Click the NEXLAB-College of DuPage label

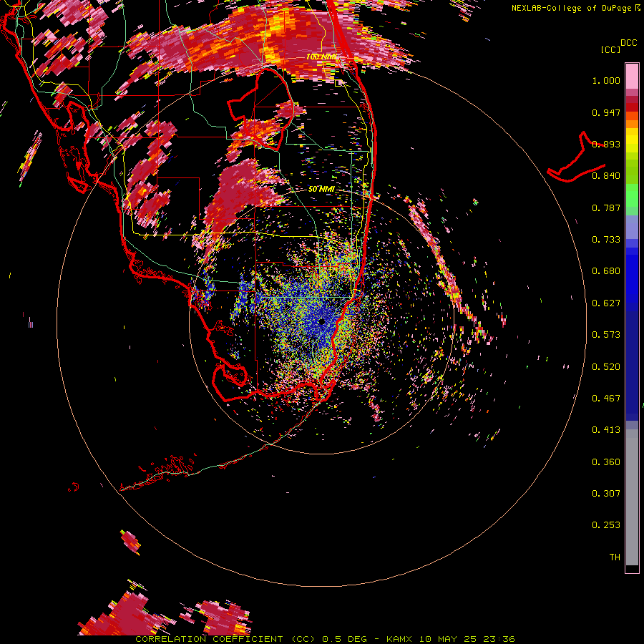point(571,8)
